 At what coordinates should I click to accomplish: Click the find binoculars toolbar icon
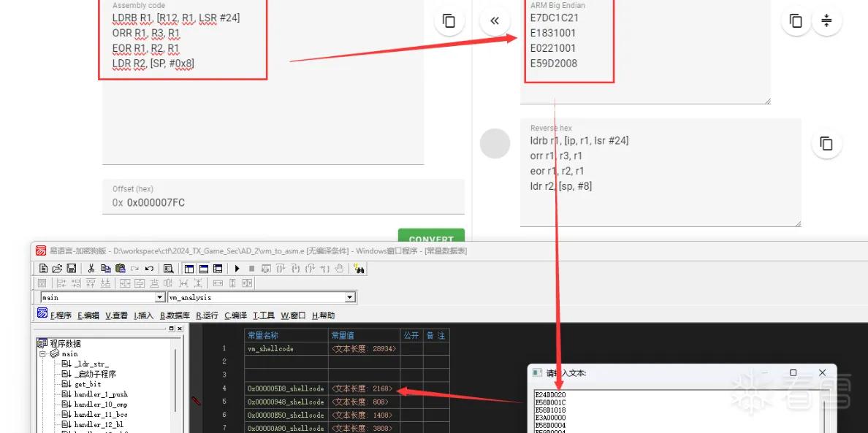pos(359,269)
